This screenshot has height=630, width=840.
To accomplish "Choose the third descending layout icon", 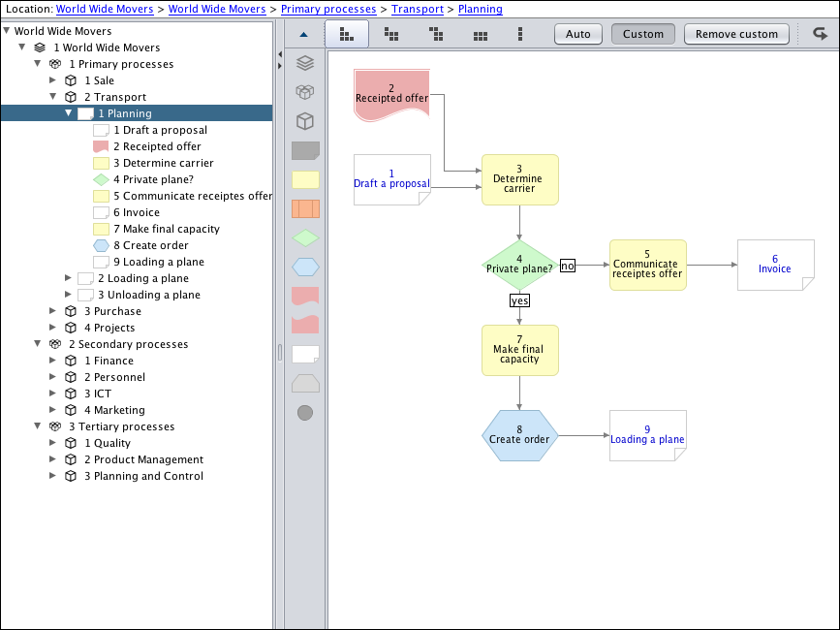I will coord(436,34).
